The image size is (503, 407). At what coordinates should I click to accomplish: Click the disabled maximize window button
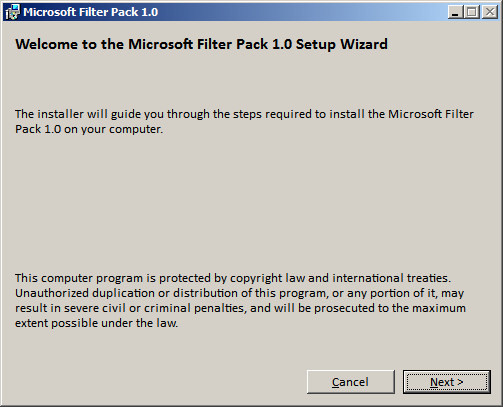coord(472,12)
